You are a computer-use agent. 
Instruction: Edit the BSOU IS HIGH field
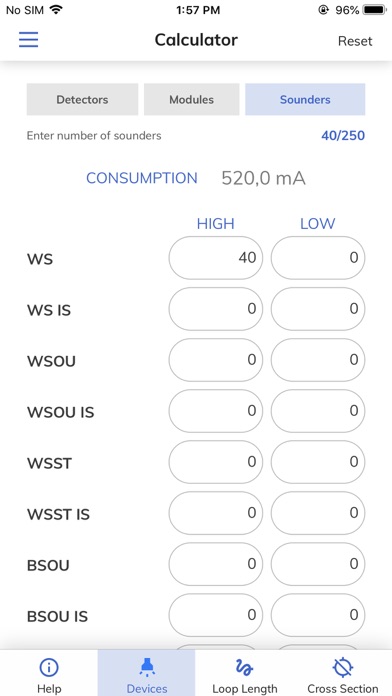point(216,615)
